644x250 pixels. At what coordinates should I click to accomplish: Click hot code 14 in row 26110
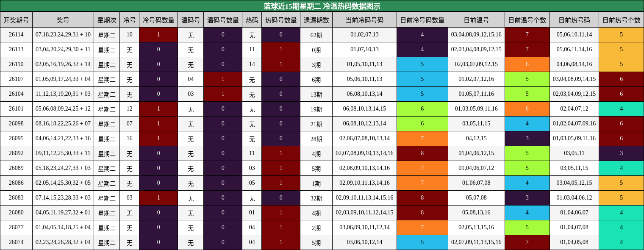[252, 64]
